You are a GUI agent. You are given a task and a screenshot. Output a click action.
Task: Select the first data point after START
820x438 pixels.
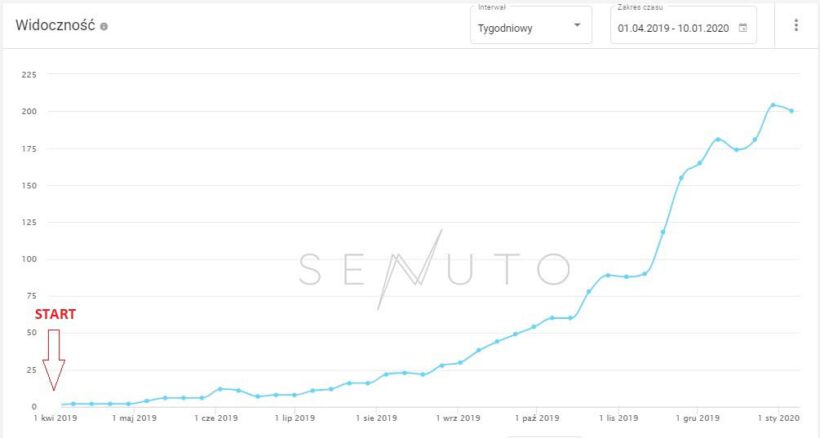(x=73, y=404)
